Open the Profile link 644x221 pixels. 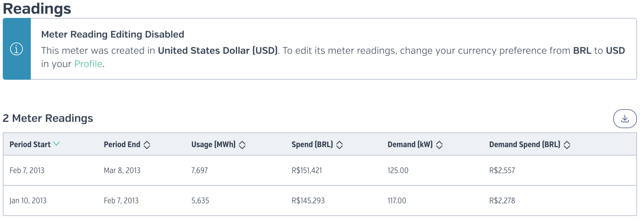pos(88,64)
